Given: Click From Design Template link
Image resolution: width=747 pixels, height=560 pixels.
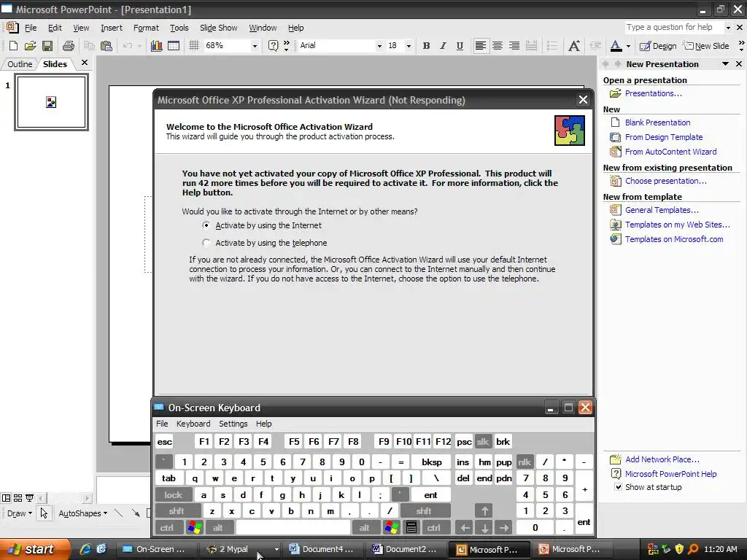Looking at the screenshot, I should pyautogui.click(x=664, y=137).
